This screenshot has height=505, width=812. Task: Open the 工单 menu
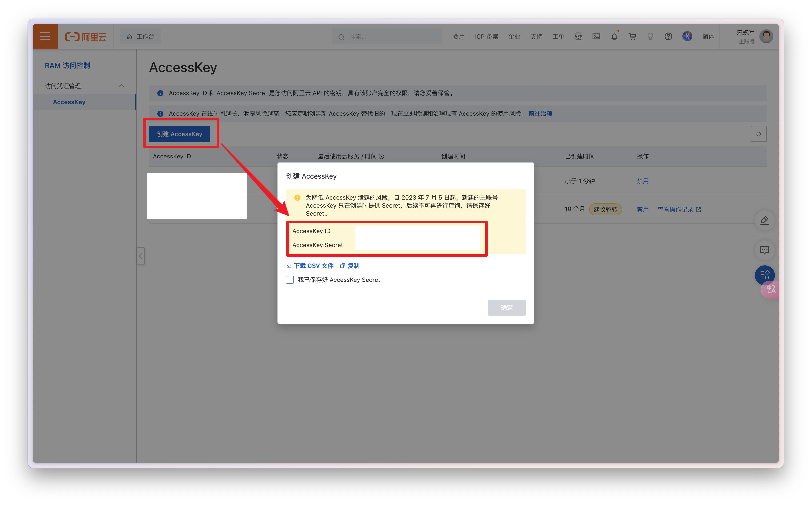tap(558, 37)
